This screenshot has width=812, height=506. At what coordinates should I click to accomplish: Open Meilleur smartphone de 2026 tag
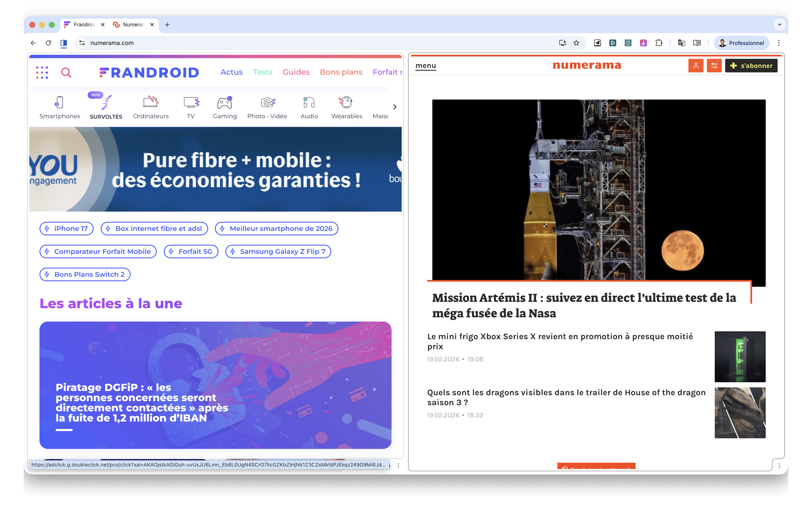point(276,229)
